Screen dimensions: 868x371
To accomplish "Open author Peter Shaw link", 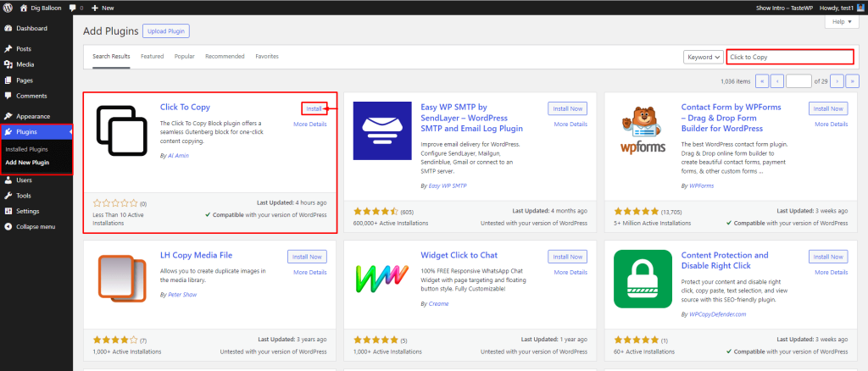I will [182, 295].
